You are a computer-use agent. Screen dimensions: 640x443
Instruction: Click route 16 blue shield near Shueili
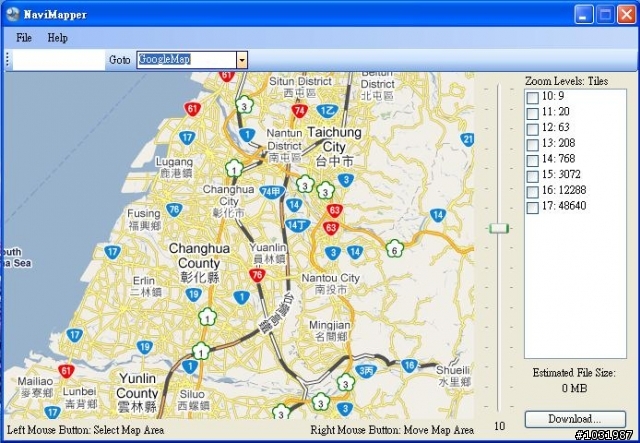point(409,365)
